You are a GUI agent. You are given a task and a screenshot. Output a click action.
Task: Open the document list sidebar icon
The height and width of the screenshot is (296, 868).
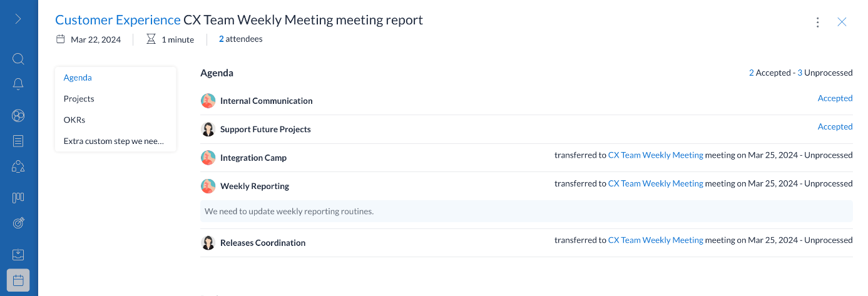(x=18, y=141)
